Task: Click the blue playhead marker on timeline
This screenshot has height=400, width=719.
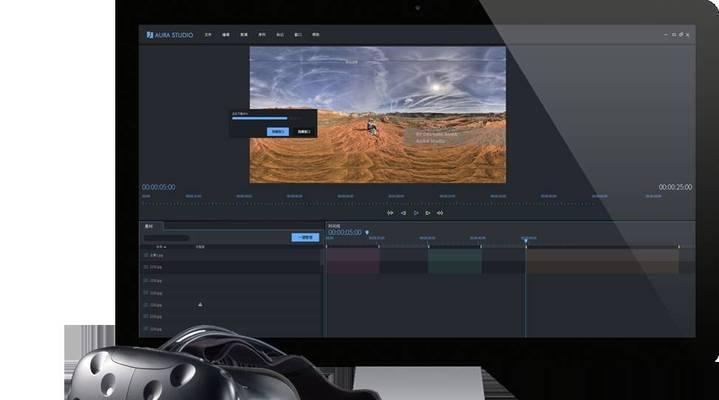Action: pyautogui.click(x=525, y=240)
